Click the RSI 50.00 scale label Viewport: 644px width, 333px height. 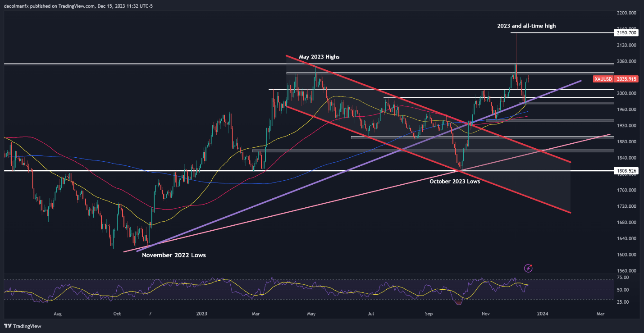(x=622, y=290)
